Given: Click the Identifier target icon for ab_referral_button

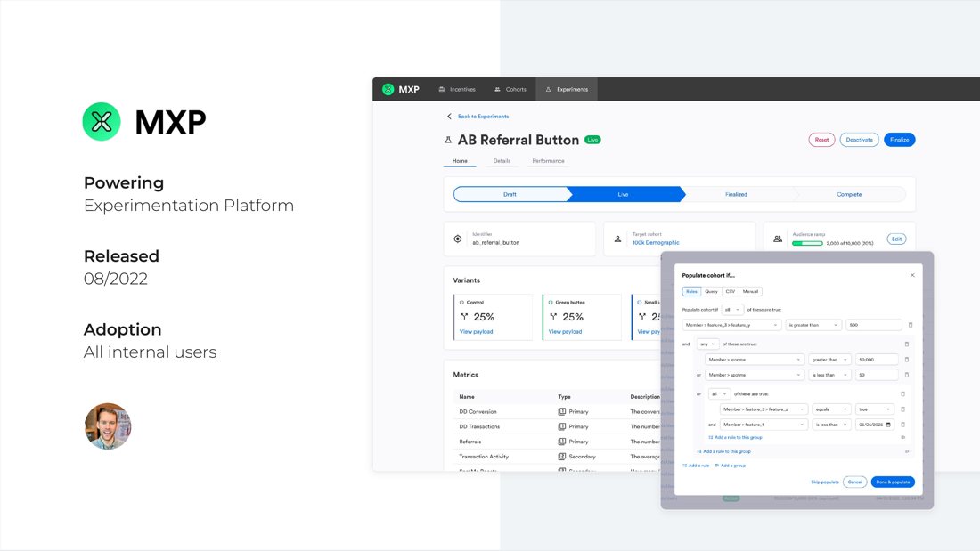Looking at the screenshot, I should click(x=456, y=238).
